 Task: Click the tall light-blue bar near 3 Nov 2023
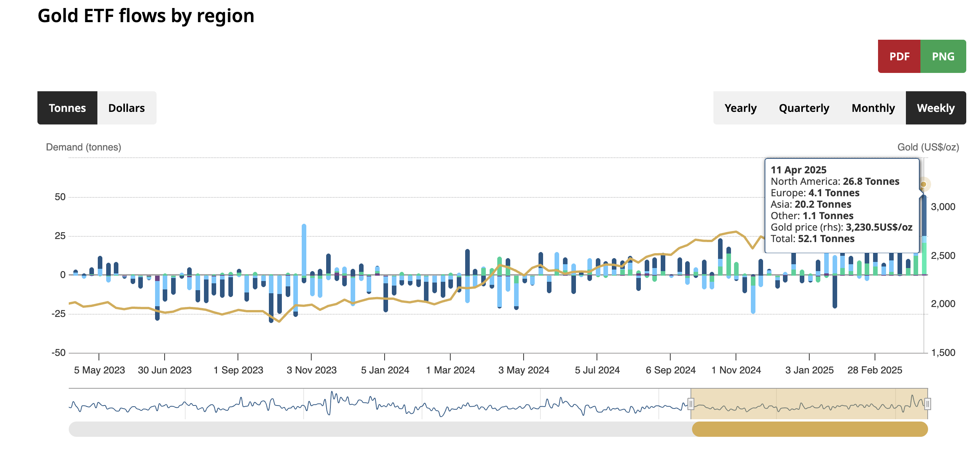click(304, 248)
